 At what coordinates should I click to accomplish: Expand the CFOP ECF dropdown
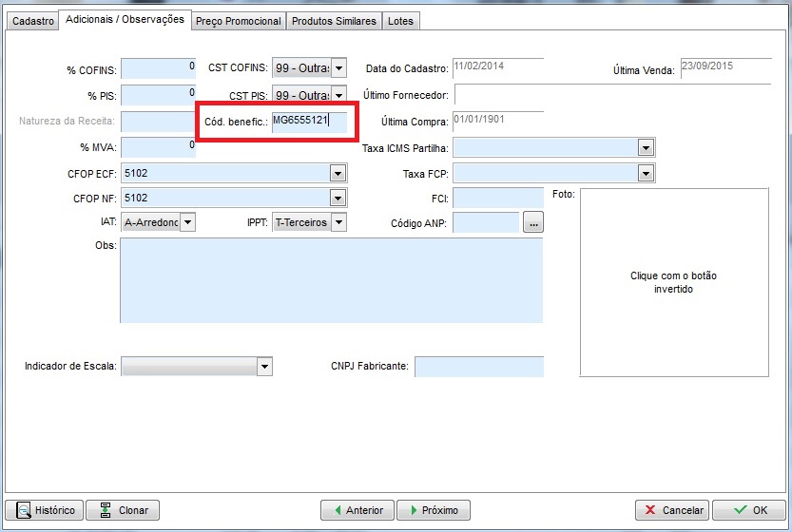tap(338, 173)
